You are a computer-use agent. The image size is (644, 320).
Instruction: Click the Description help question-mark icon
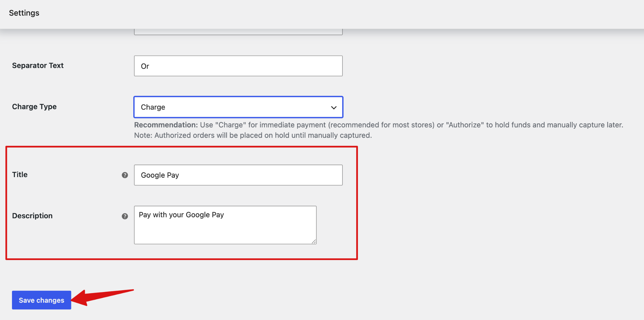pos(125,216)
